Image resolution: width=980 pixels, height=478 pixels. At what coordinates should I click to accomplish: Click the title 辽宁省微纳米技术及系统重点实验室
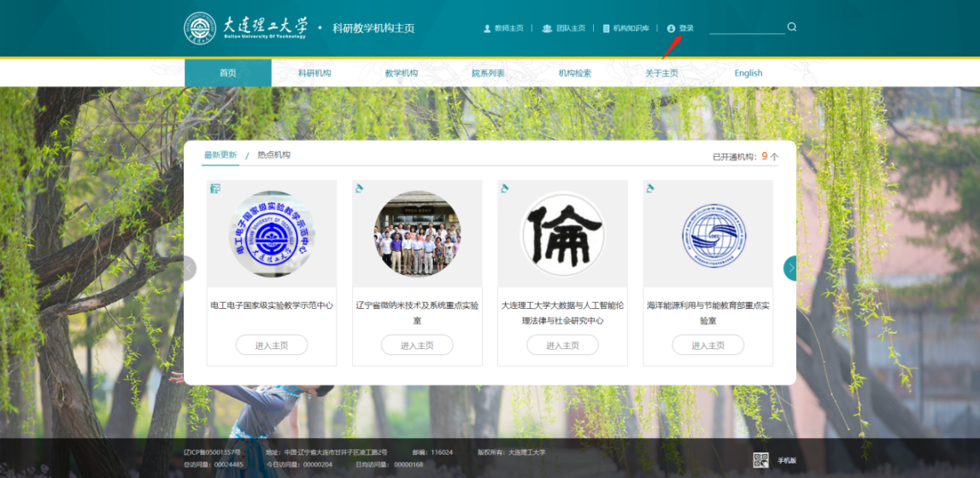click(x=417, y=313)
